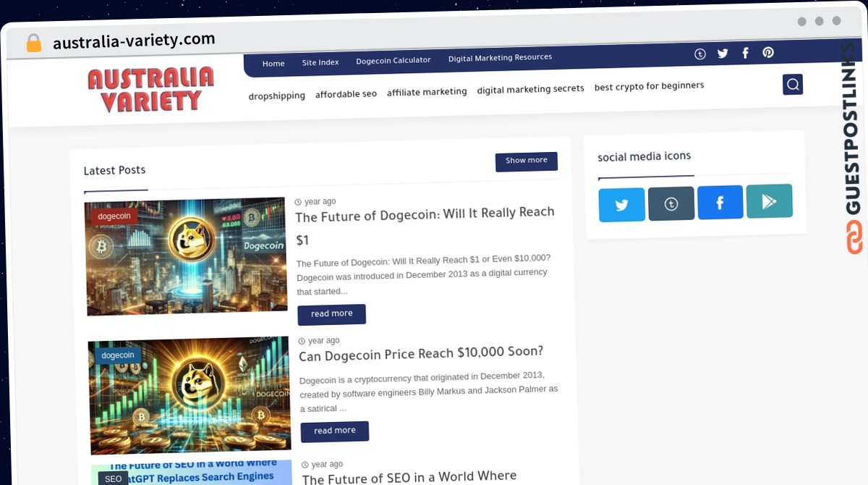Click read more under Dogecoin $10,000 post
The height and width of the screenshot is (485, 868).
pos(335,431)
